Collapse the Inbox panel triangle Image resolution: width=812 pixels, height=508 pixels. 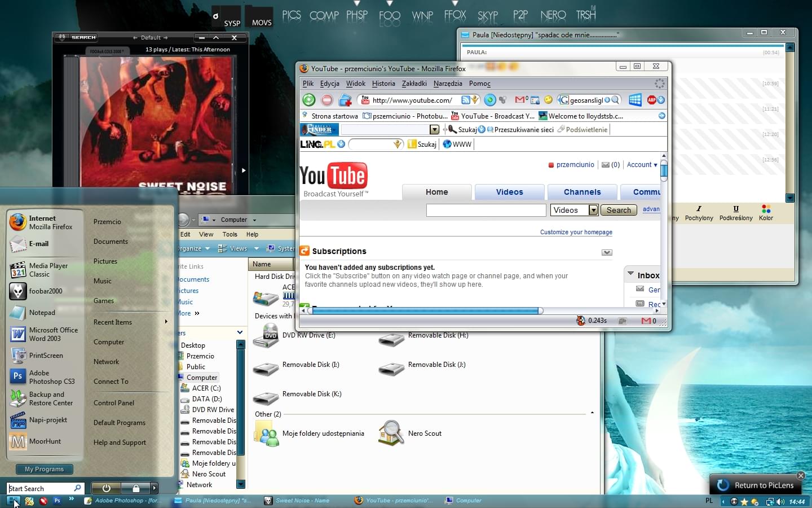coord(630,274)
